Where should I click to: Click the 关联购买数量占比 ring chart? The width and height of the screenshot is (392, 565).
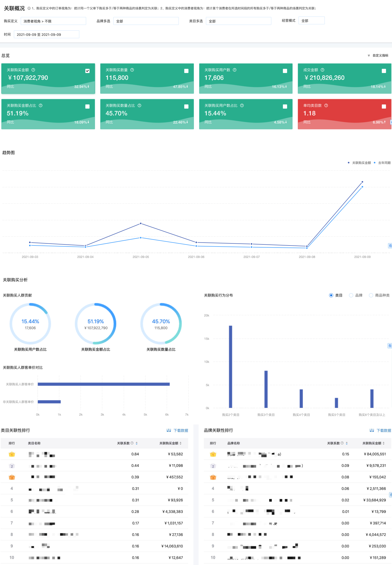click(161, 324)
